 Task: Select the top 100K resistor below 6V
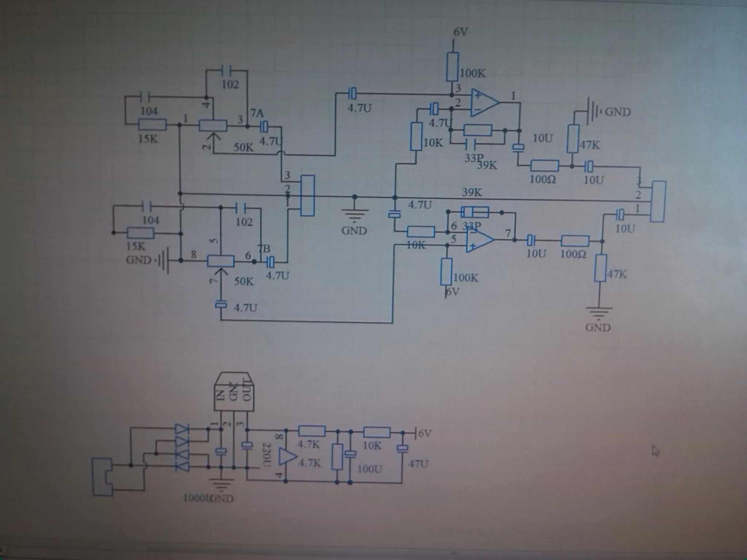tap(453, 67)
